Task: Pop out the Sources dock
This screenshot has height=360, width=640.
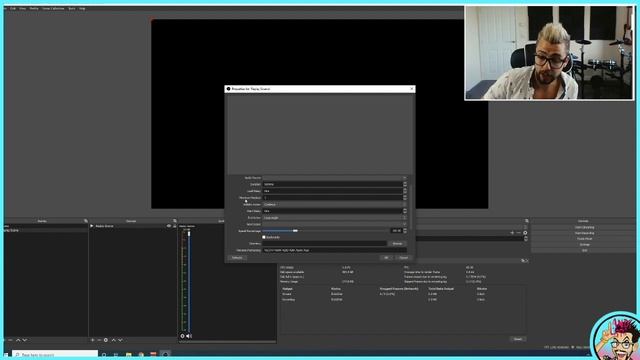Action: point(175,221)
